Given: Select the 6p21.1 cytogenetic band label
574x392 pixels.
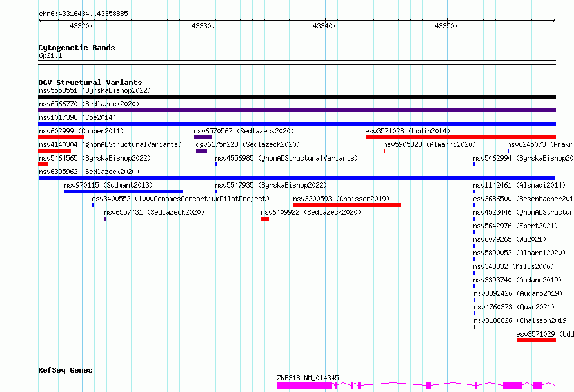Looking at the screenshot, I should click(x=50, y=55).
